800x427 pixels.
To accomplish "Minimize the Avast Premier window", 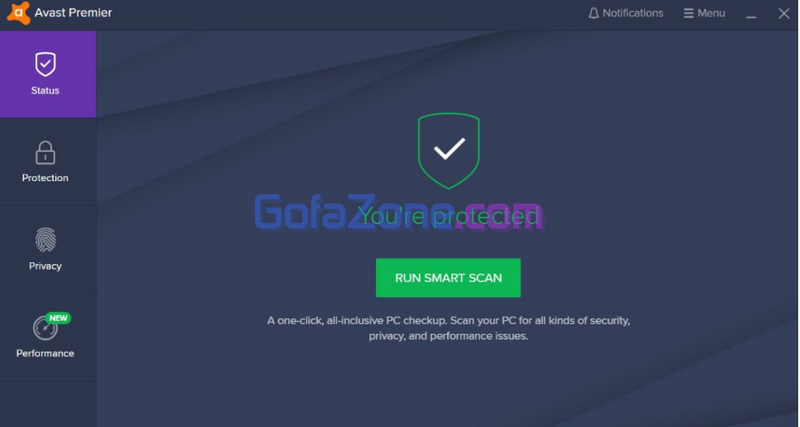I will point(751,14).
